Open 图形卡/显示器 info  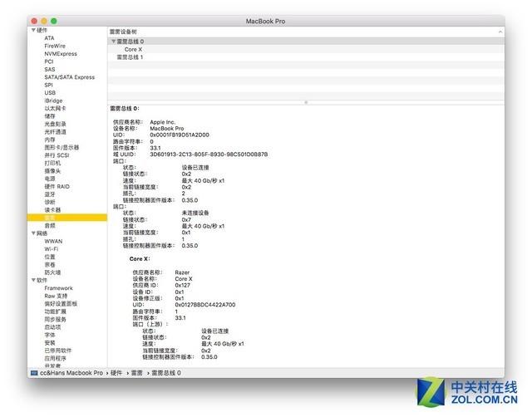click(62, 147)
